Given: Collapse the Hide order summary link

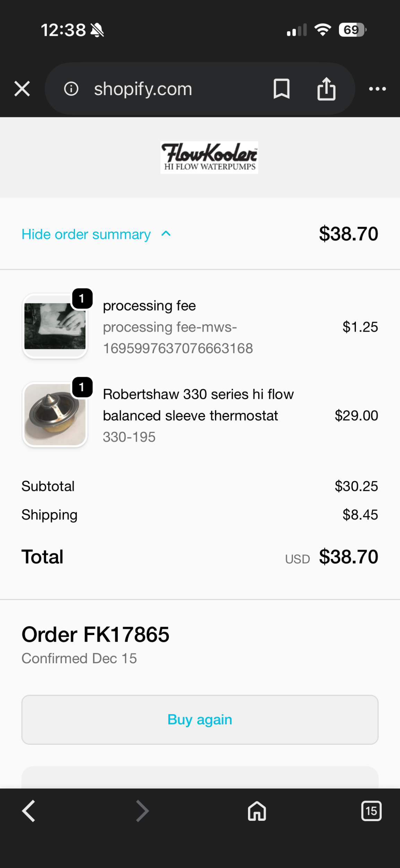Looking at the screenshot, I should (86, 234).
